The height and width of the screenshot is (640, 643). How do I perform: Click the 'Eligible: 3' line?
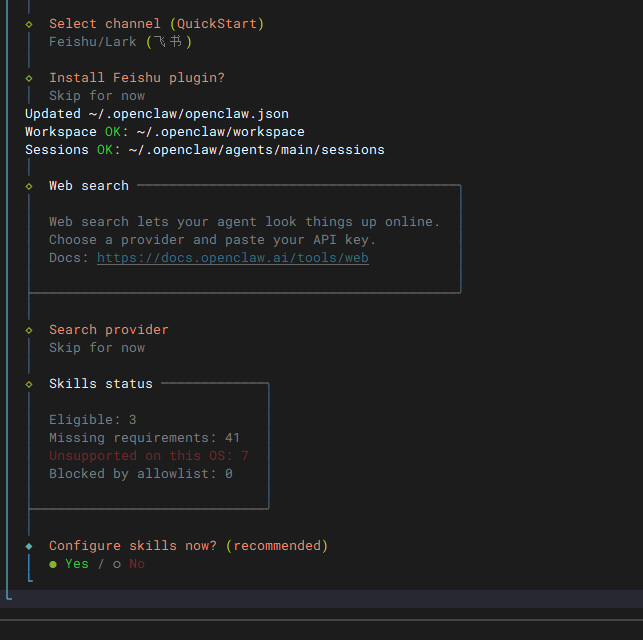[92, 420]
